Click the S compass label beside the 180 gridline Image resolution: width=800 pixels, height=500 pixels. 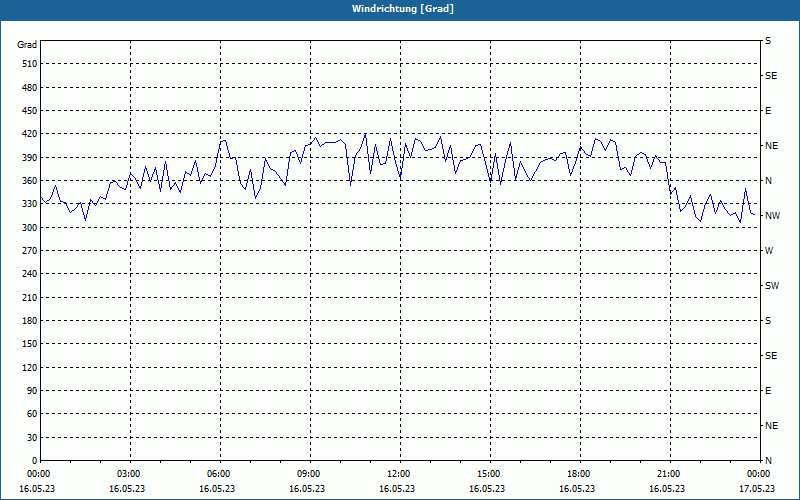(x=768, y=321)
